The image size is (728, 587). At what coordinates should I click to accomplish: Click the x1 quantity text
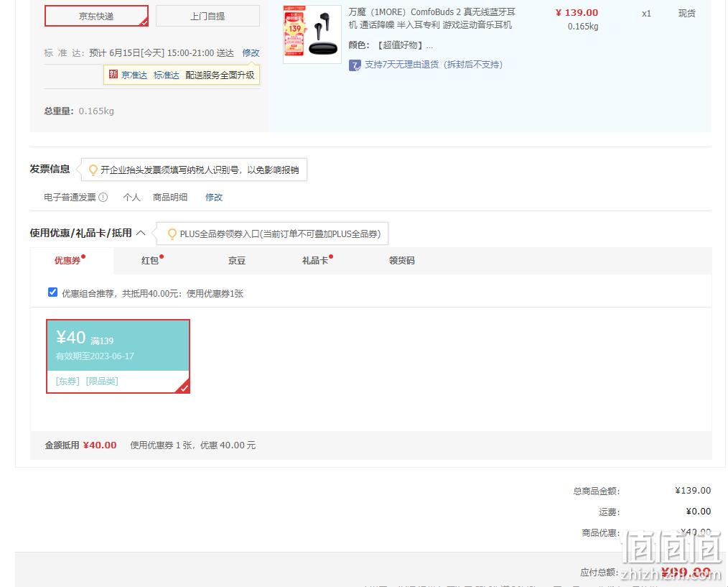[646, 14]
